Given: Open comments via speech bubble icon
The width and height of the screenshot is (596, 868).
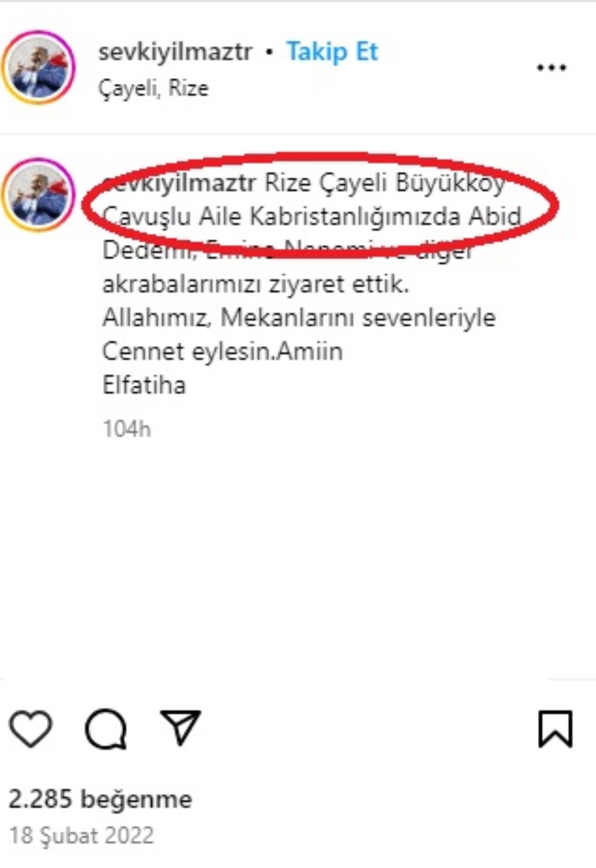Looking at the screenshot, I should [106, 729].
